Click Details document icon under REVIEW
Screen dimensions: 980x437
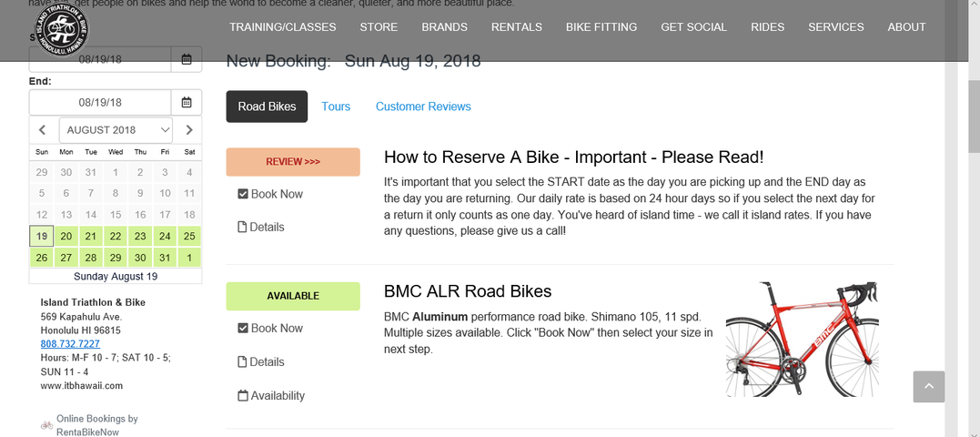tap(243, 227)
